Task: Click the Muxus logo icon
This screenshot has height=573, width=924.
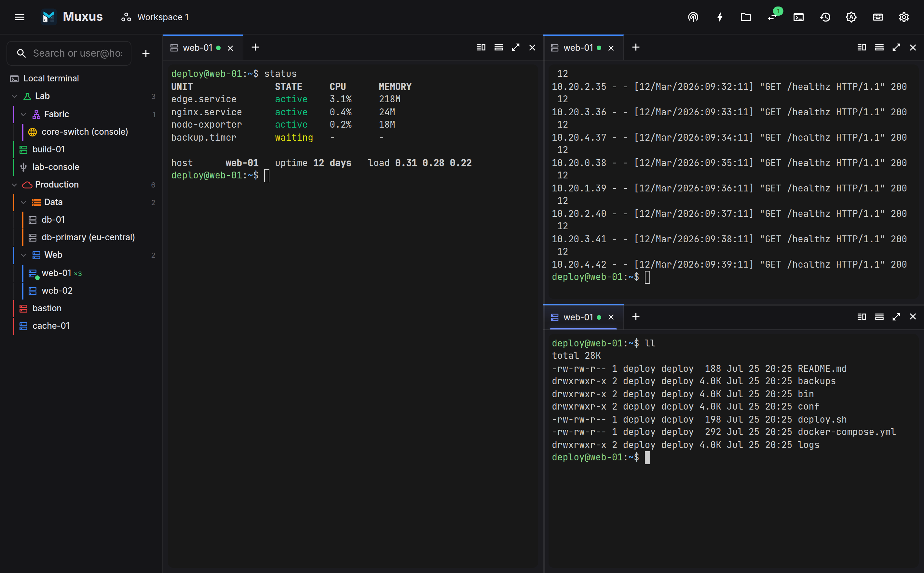Action: (x=48, y=17)
